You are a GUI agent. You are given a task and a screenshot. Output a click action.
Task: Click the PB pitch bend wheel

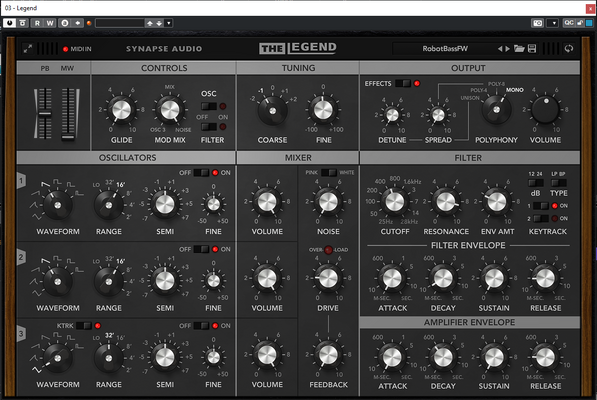click(45, 114)
